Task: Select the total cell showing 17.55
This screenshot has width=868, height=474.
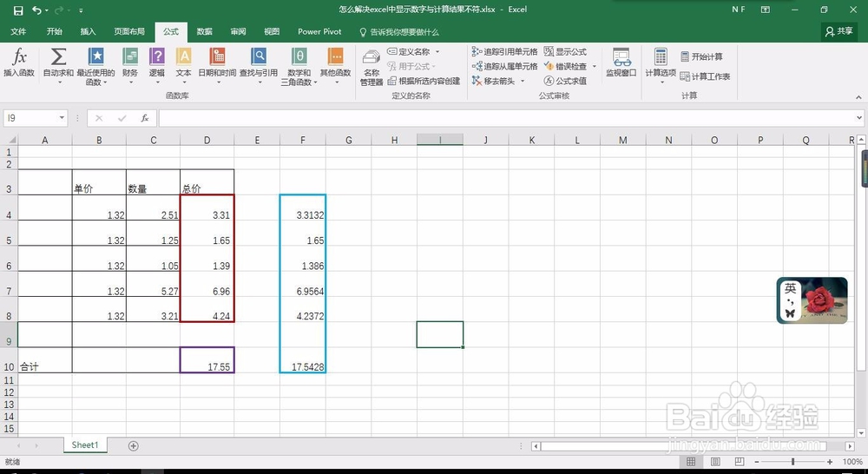Action: click(x=207, y=360)
